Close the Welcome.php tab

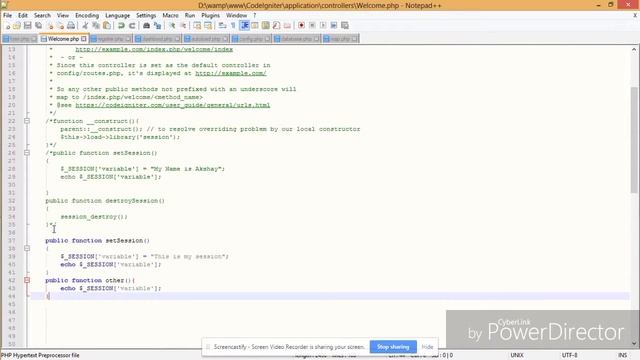coord(84,39)
